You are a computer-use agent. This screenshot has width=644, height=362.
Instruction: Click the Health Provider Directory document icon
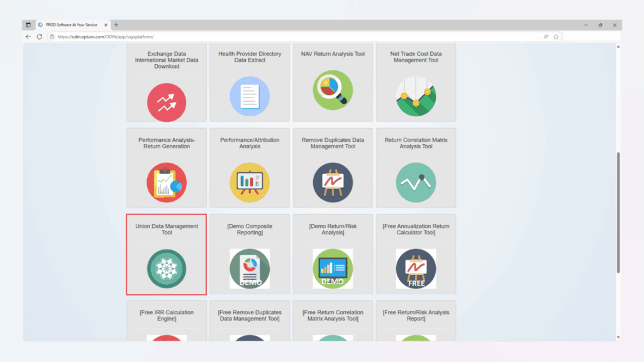[250, 96]
